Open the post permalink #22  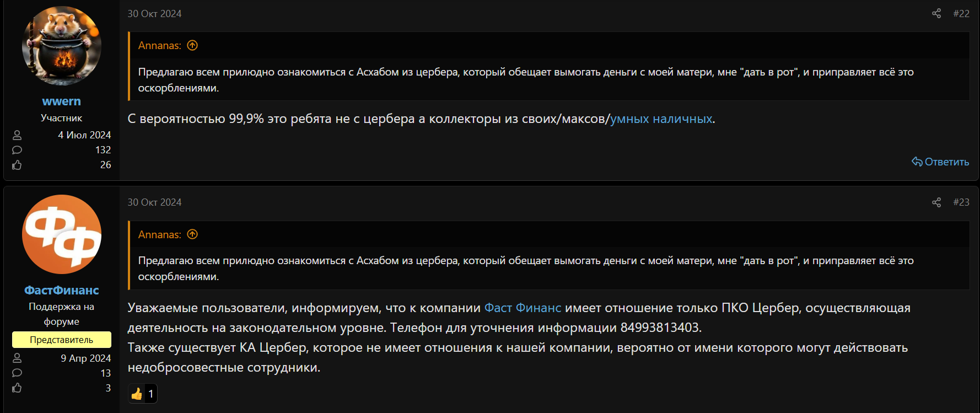[961, 13]
